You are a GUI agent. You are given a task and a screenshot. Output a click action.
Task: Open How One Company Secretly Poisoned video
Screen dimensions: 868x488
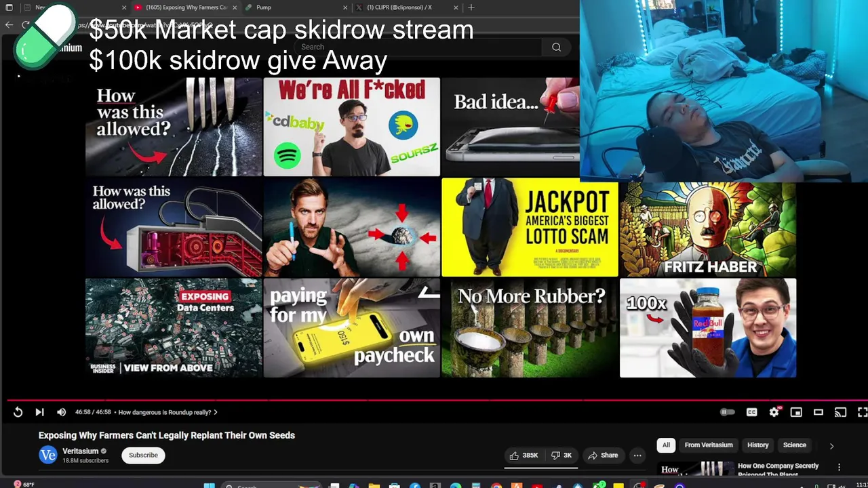(778, 470)
